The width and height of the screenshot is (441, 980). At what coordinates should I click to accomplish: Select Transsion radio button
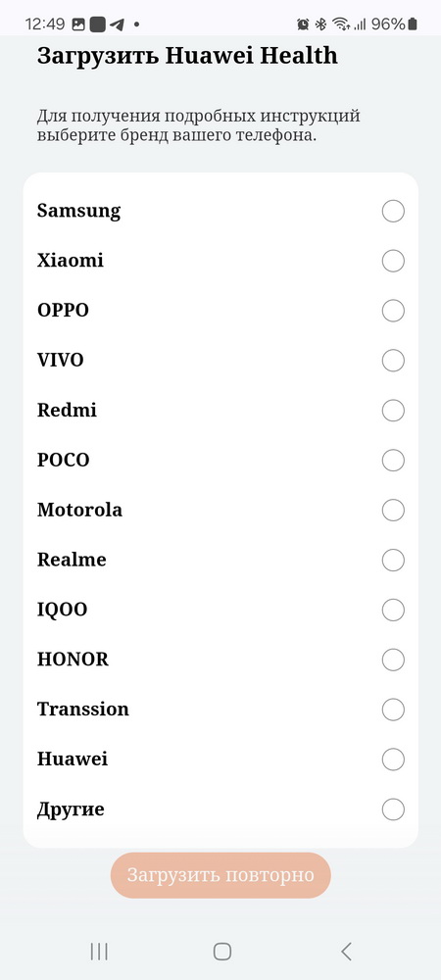[393, 710]
